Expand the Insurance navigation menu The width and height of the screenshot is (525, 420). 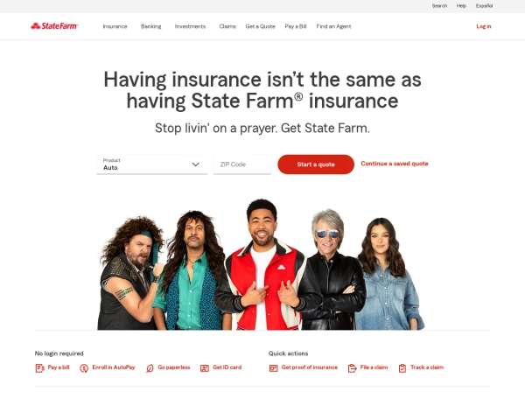click(x=115, y=26)
